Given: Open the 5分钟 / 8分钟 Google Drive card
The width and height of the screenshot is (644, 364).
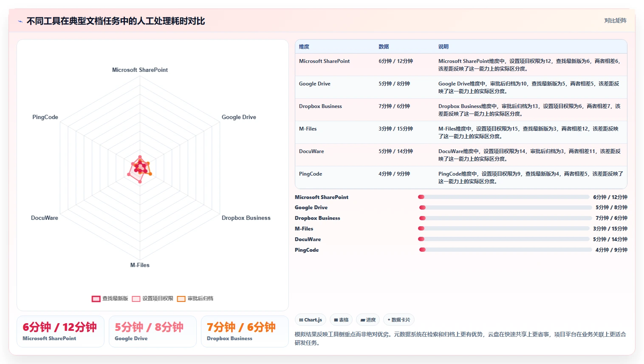Looking at the screenshot, I should (x=153, y=331).
